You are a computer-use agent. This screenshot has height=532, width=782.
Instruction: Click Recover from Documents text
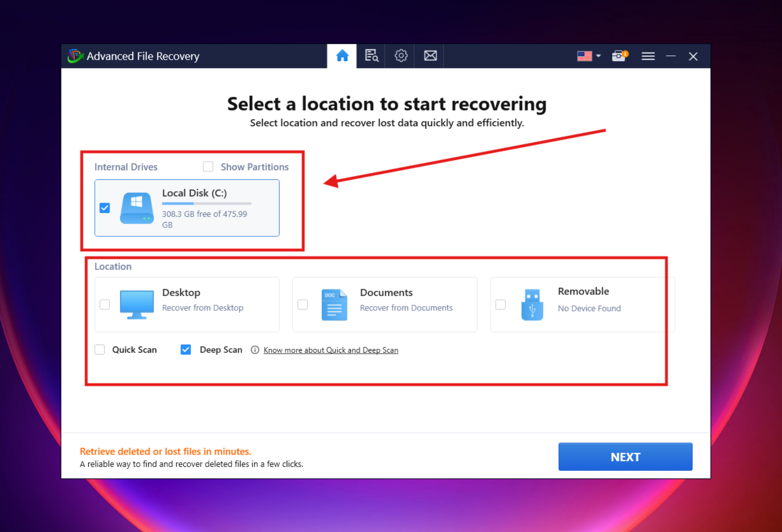pyautogui.click(x=406, y=308)
